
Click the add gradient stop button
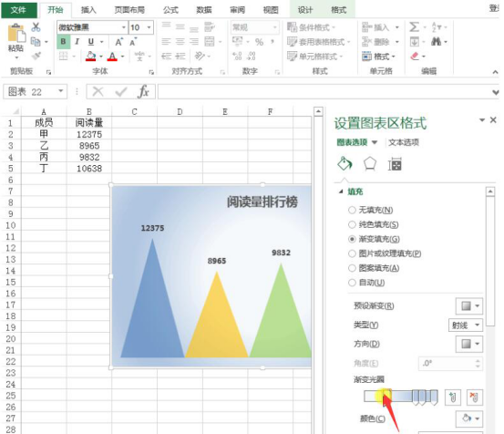coord(453,397)
